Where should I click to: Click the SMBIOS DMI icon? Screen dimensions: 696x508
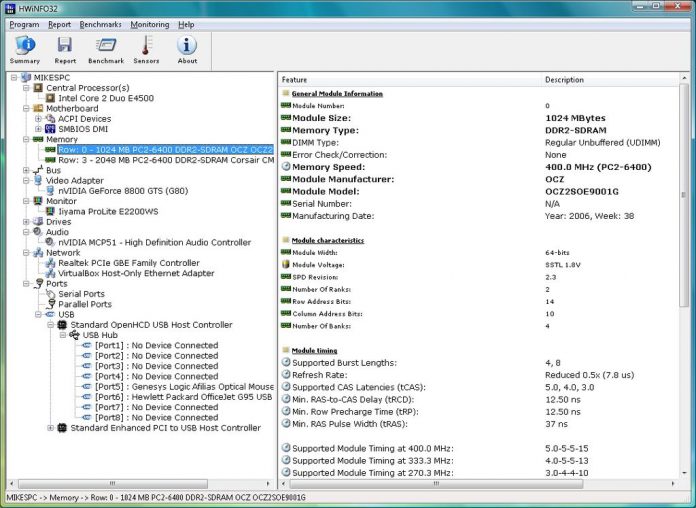pos(51,129)
